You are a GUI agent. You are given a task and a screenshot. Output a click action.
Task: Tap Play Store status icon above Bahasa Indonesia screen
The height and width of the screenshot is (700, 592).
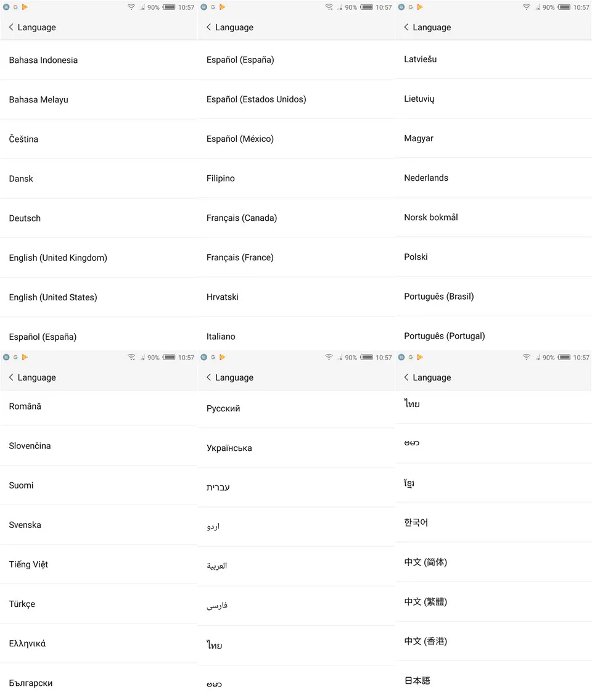click(x=25, y=7)
